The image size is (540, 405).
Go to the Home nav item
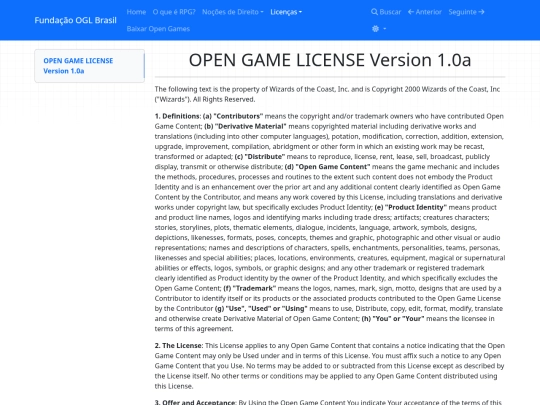(x=136, y=12)
